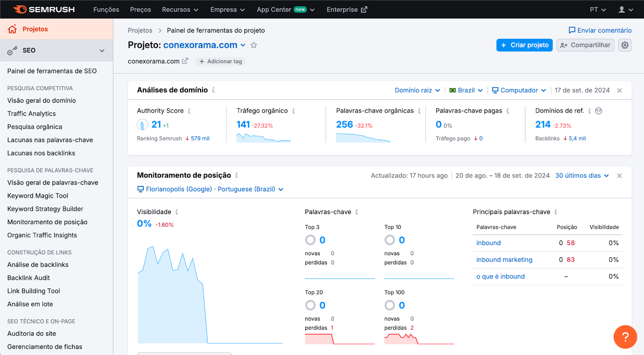
Task: Expand the App Center menu
Action: click(x=286, y=10)
